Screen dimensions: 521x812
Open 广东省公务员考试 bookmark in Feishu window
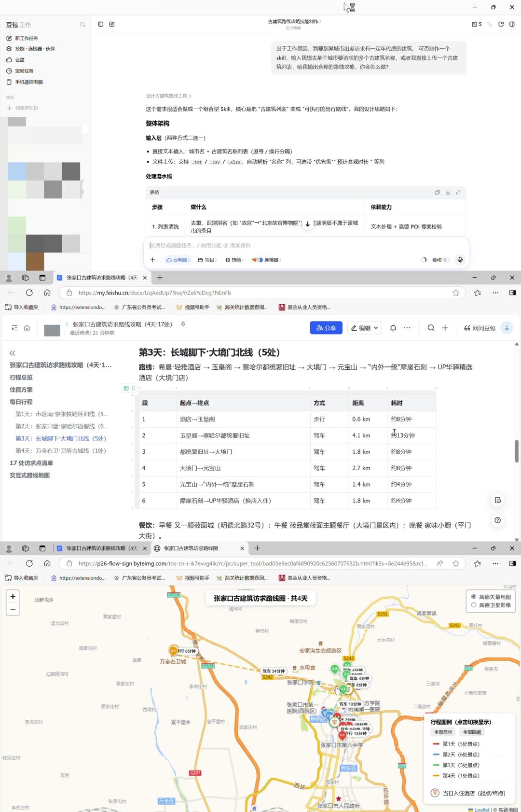[x=139, y=307]
